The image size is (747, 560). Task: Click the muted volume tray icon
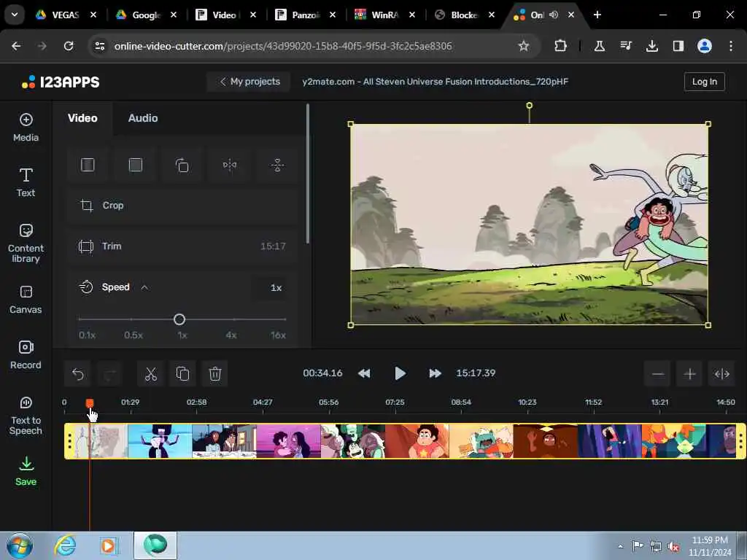[673, 546]
